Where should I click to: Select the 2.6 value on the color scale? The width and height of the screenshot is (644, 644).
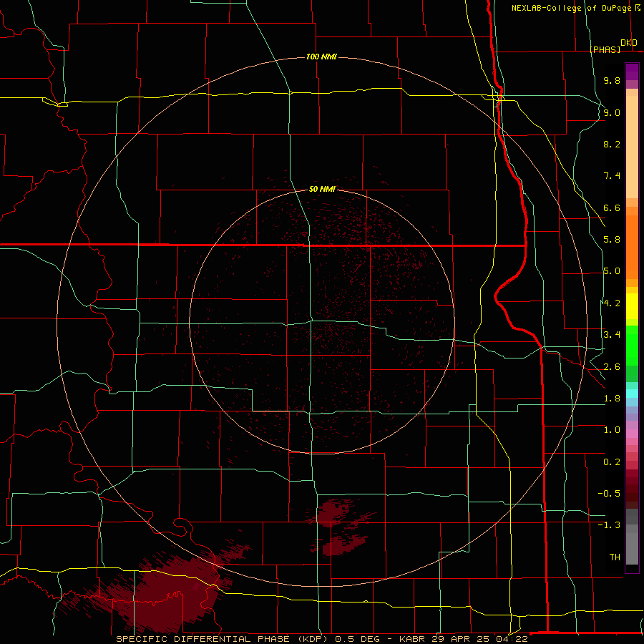(x=612, y=367)
